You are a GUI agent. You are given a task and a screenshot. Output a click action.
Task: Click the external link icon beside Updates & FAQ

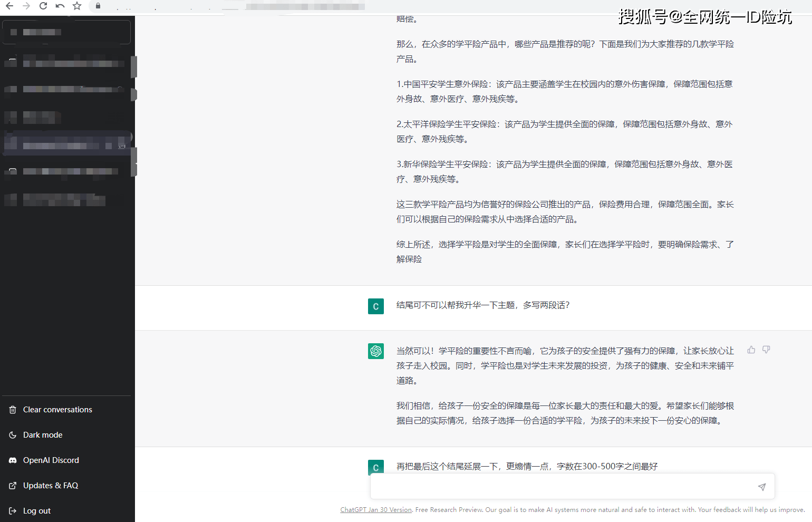[x=12, y=485]
